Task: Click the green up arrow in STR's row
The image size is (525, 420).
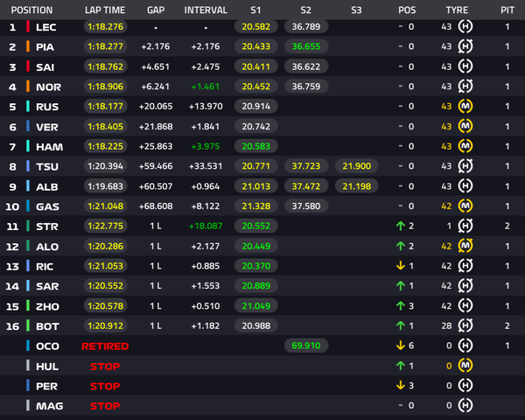Action: click(401, 226)
